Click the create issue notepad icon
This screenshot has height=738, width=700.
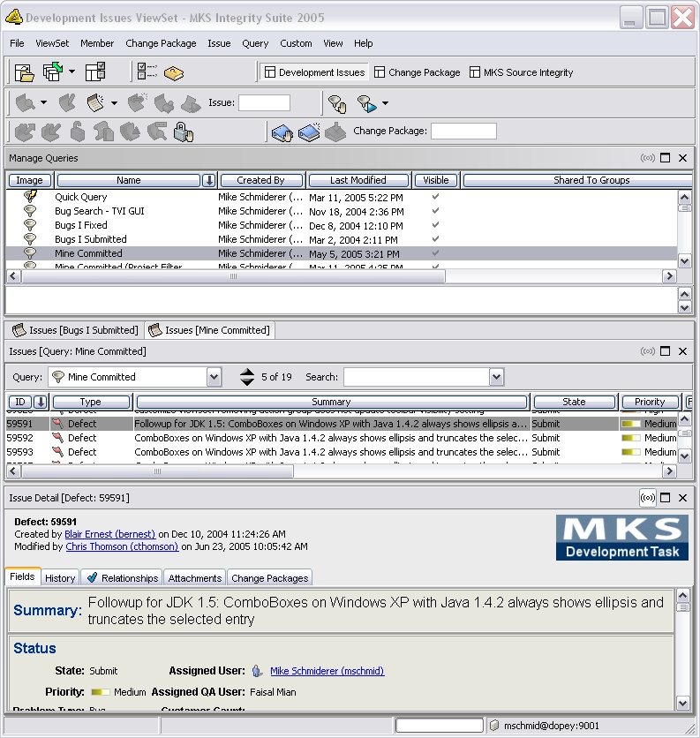95,102
